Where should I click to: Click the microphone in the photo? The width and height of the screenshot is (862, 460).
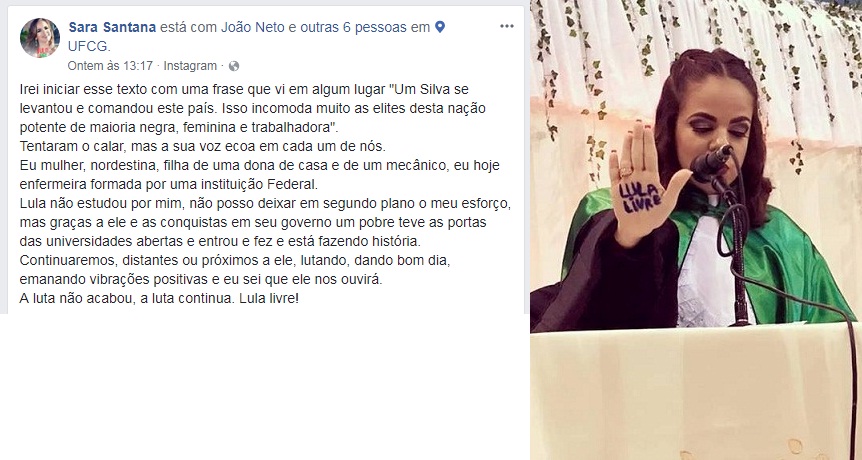(712, 162)
